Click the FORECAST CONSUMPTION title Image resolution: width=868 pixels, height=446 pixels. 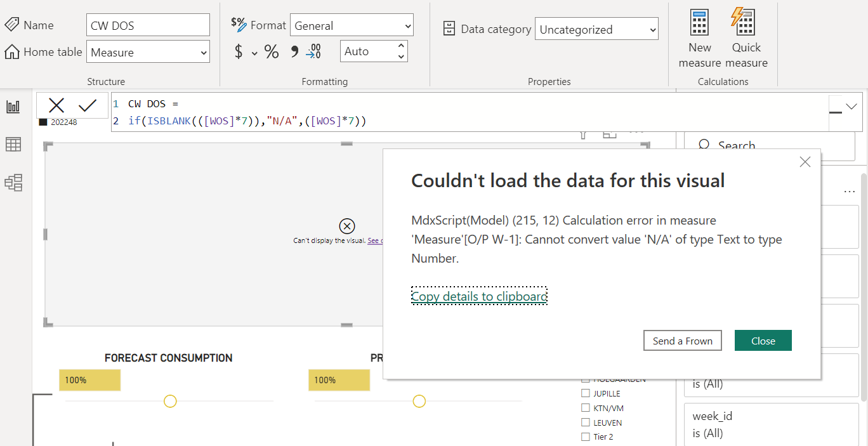[169, 358]
